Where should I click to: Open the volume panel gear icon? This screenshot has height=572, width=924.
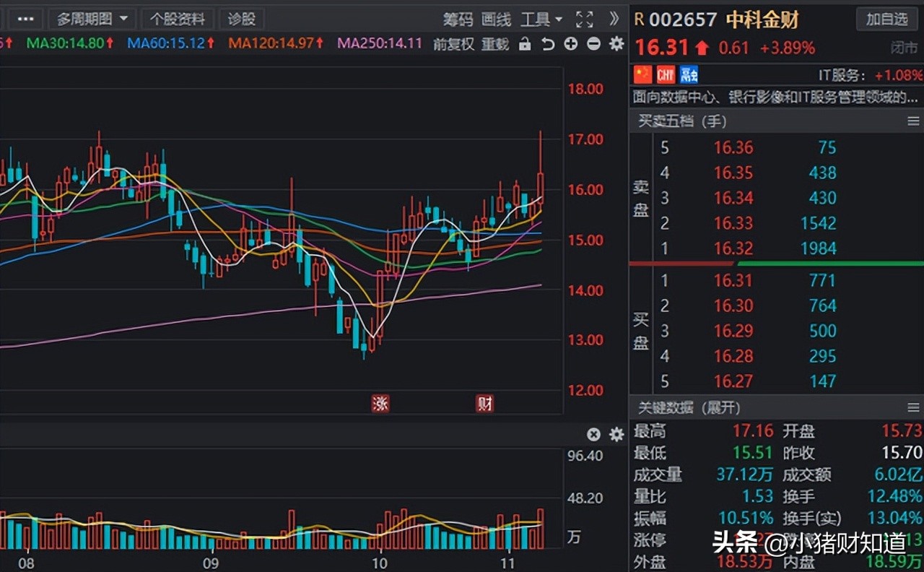point(616,435)
